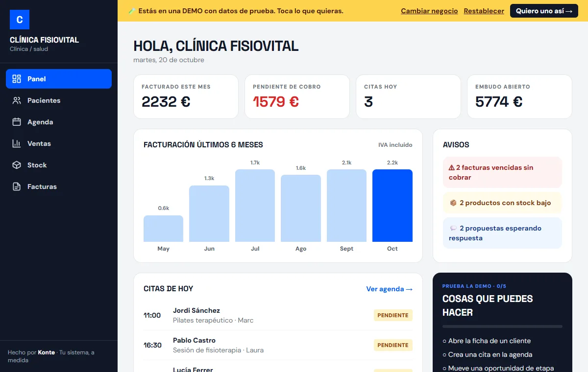Click the Facturado este mes card
Image resolution: width=588 pixels, height=372 pixels.
pyautogui.click(x=186, y=96)
